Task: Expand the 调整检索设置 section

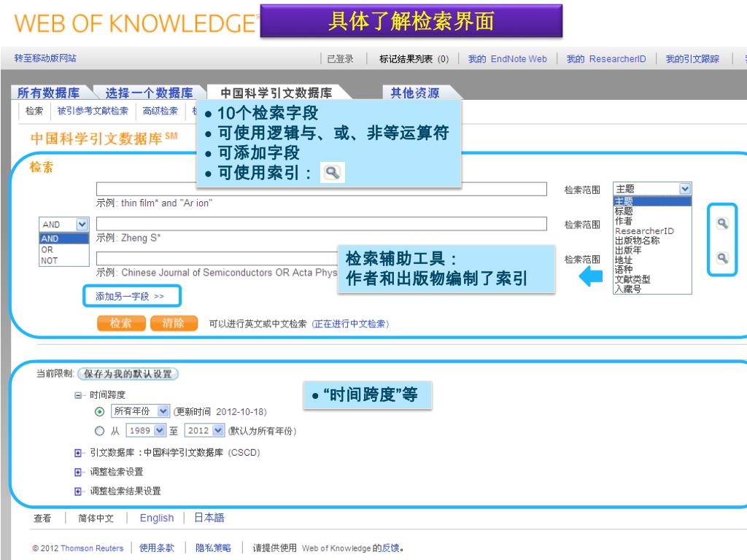Action: [77, 472]
